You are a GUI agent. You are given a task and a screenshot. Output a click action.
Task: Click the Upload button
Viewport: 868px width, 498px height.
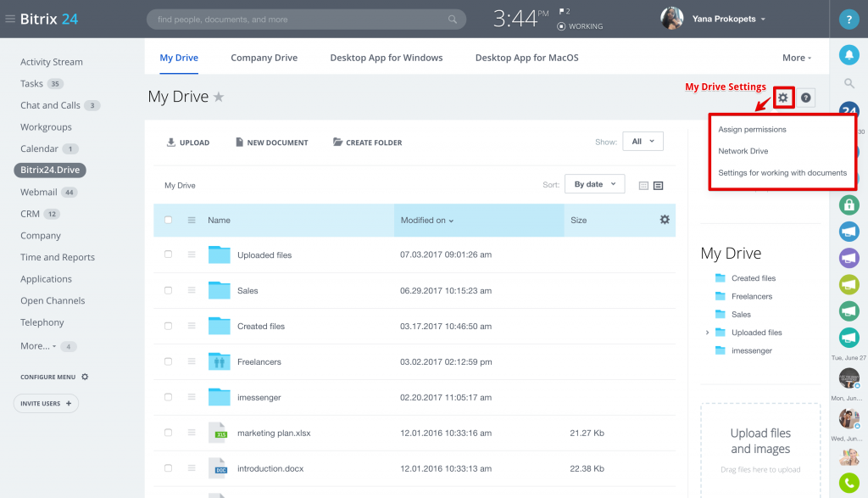point(188,143)
